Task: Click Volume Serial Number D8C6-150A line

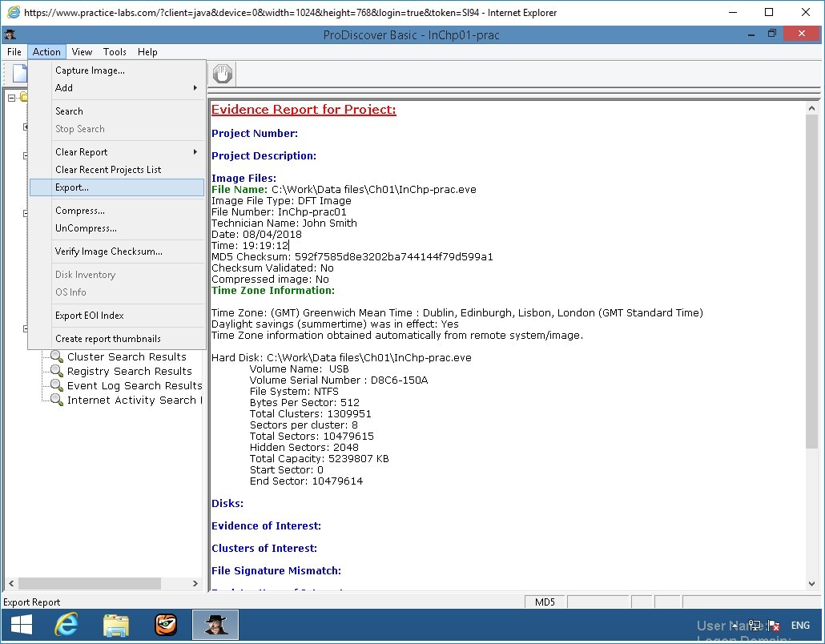Action: 339,380
